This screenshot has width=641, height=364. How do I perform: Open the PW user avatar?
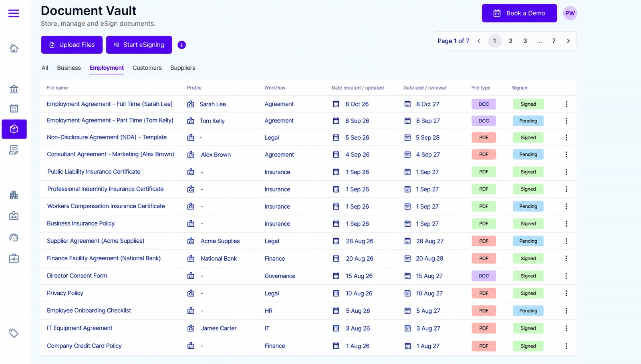tap(570, 13)
